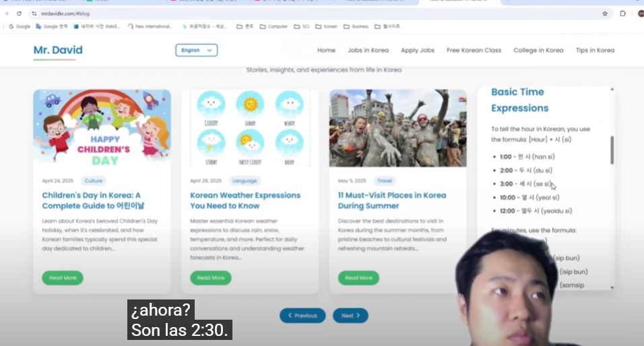Open the Jobs in Korea menu item

point(368,50)
